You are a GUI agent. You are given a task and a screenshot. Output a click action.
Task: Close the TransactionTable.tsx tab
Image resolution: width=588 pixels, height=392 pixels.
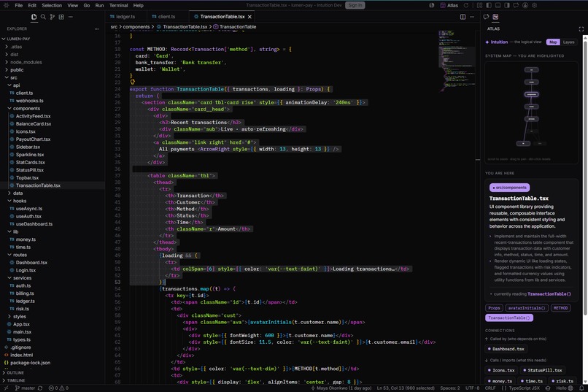coord(249,17)
